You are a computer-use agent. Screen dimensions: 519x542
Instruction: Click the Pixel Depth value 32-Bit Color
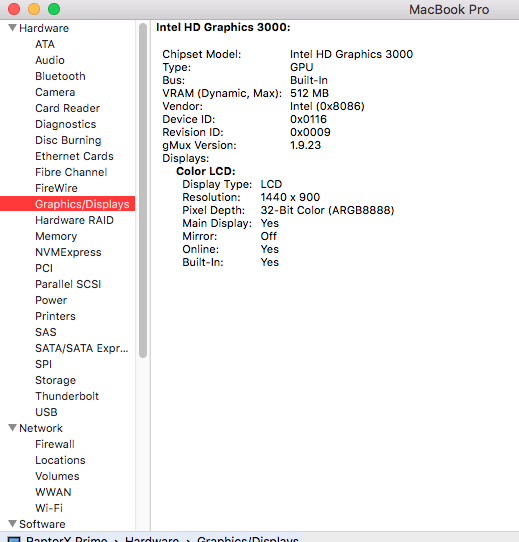327,210
